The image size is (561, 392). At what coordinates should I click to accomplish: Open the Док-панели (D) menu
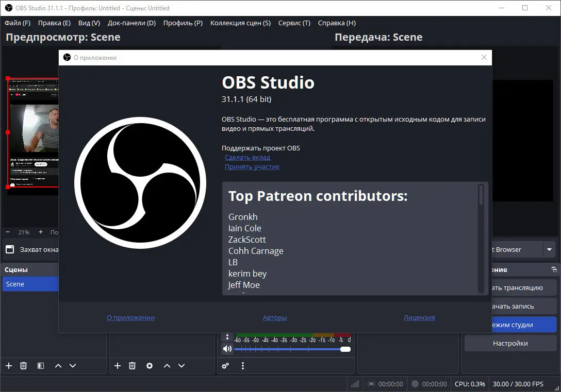131,23
